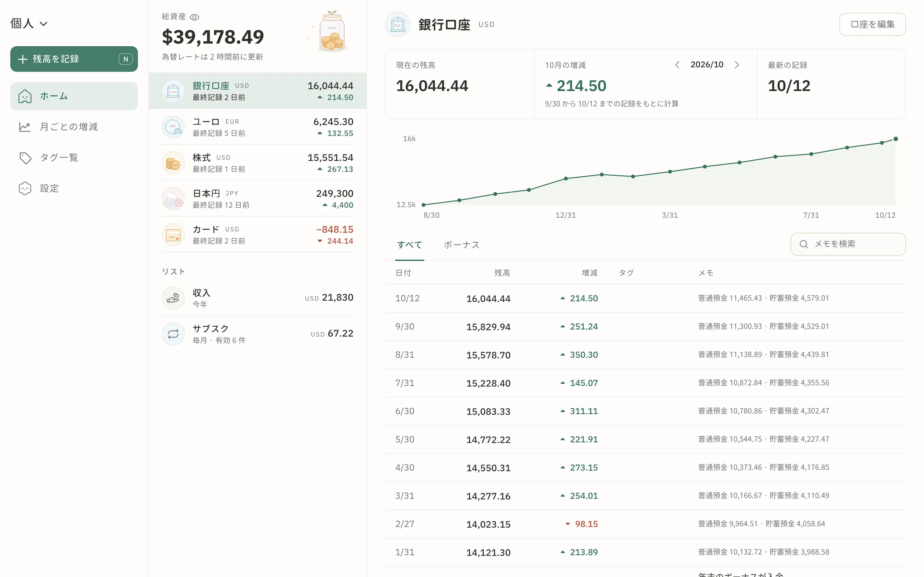Click the ホーム house icon in sidebar
The height and width of the screenshot is (577, 924).
tap(25, 96)
